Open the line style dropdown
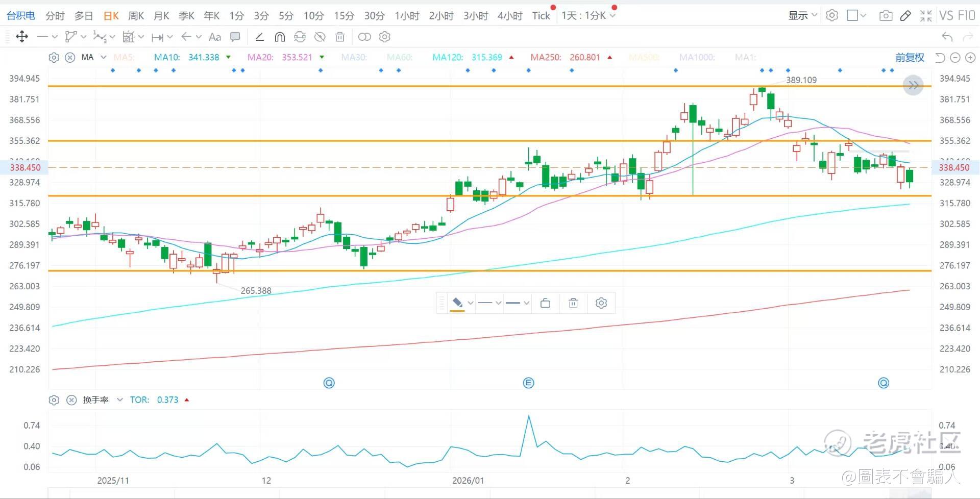This screenshot has width=980, height=499. tap(489, 303)
